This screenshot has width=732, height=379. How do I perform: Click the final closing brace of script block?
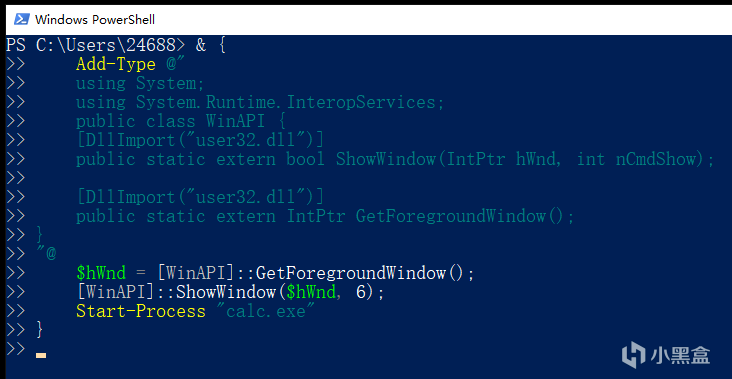(x=40, y=330)
